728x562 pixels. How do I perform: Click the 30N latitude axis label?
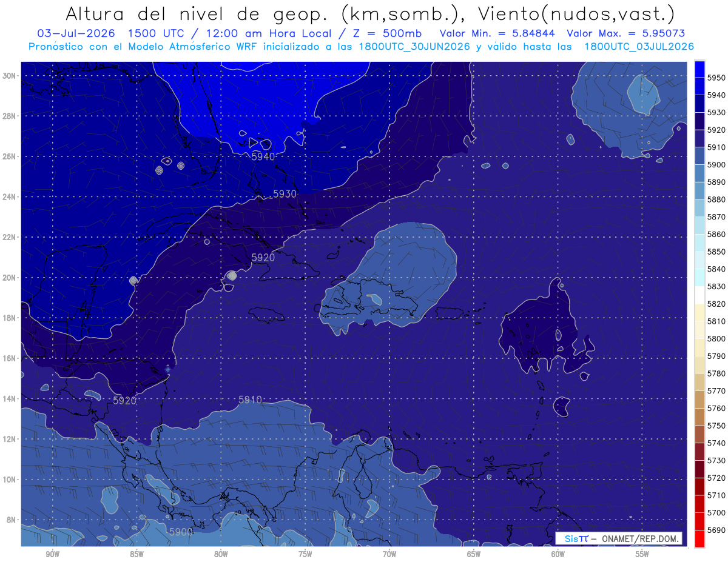[x=10, y=75]
